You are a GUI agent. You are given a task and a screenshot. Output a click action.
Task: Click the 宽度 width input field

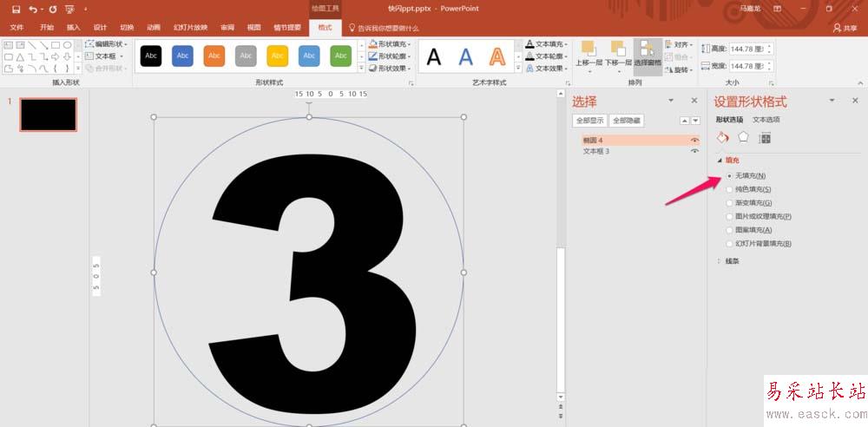[747, 66]
